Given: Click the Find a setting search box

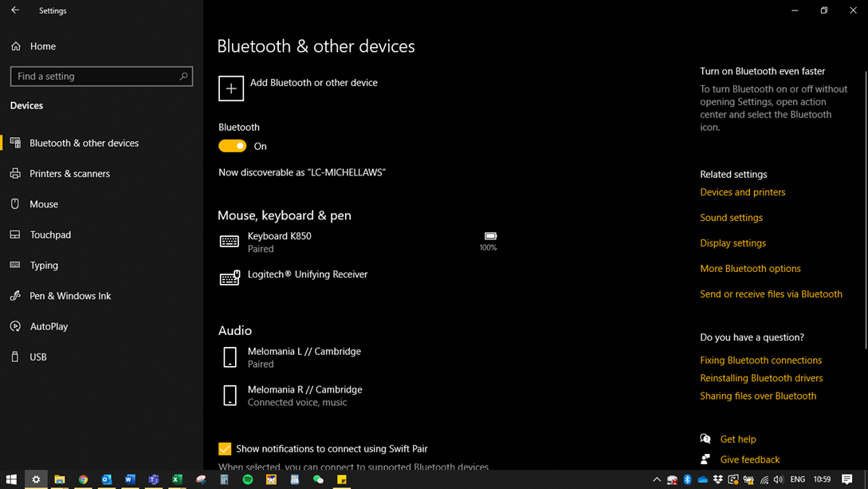Looking at the screenshot, I should 94,77.
